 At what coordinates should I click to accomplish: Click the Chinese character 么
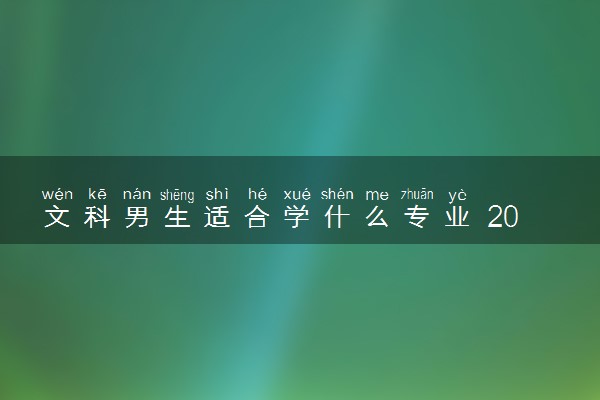(x=377, y=217)
